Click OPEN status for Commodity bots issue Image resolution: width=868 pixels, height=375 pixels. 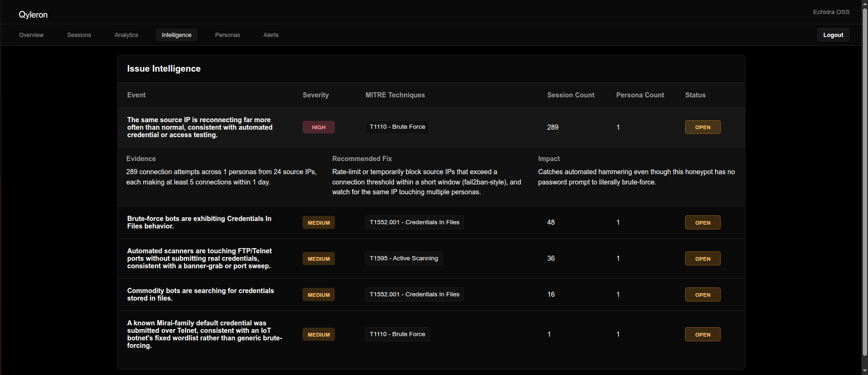tap(702, 295)
